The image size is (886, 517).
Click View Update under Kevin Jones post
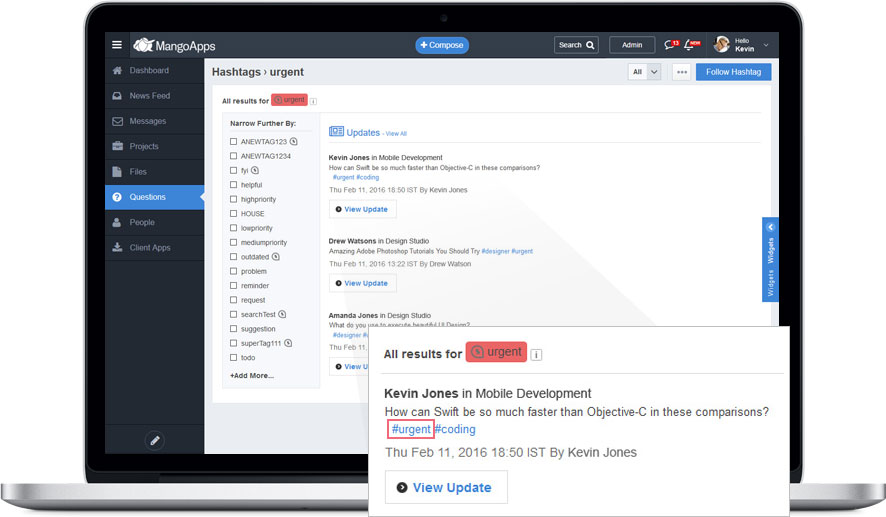coord(362,209)
